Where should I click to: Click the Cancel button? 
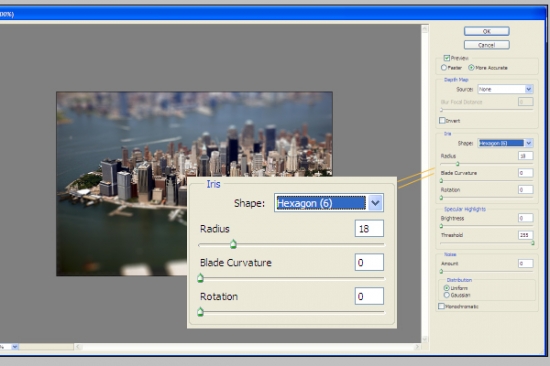pyautogui.click(x=487, y=45)
